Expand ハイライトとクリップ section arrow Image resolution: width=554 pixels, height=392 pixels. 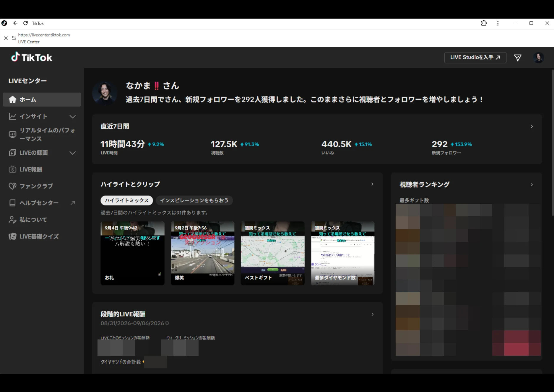click(372, 184)
